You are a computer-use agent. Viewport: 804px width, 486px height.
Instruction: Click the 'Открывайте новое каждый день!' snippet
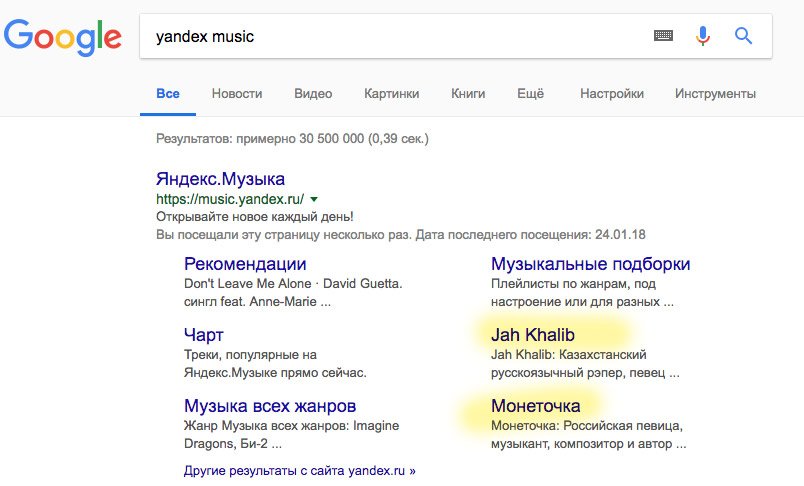pyautogui.click(x=255, y=217)
